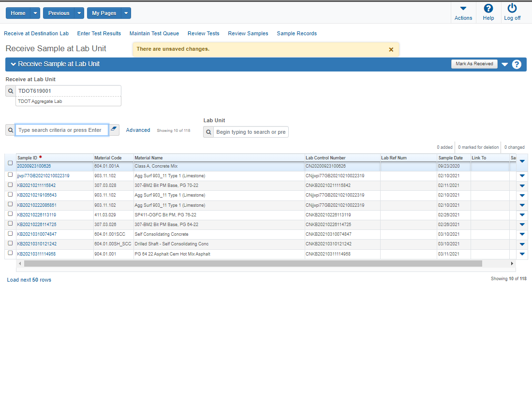The image size is (532, 399).
Task: Open sample KB20210311114958 link
Action: [x=36, y=254]
